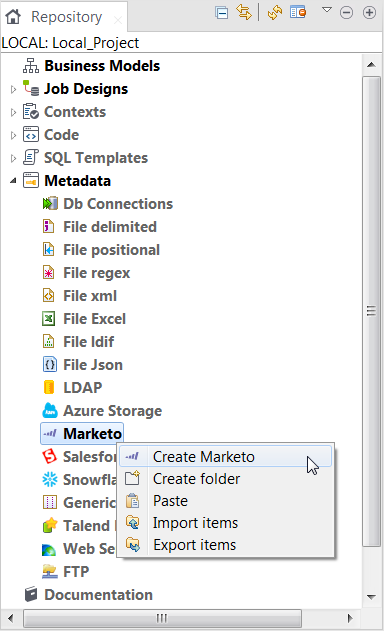Select the Azure Storage label
Viewport: 384px width, 631px height.
click(x=113, y=411)
